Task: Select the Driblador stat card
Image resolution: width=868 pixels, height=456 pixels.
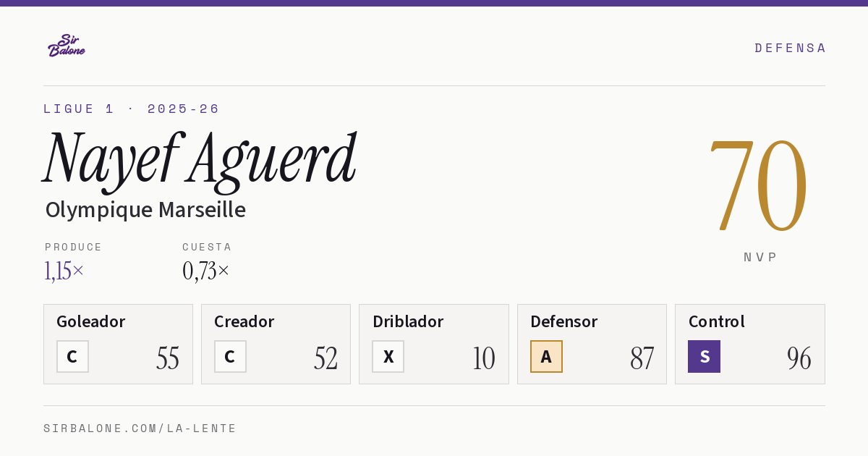Action: coord(434,344)
